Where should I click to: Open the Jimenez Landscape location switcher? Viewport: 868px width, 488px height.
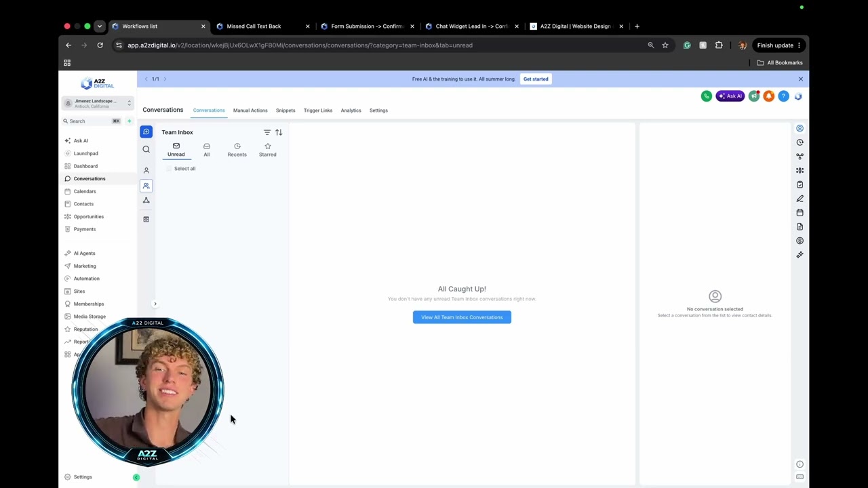[98, 103]
